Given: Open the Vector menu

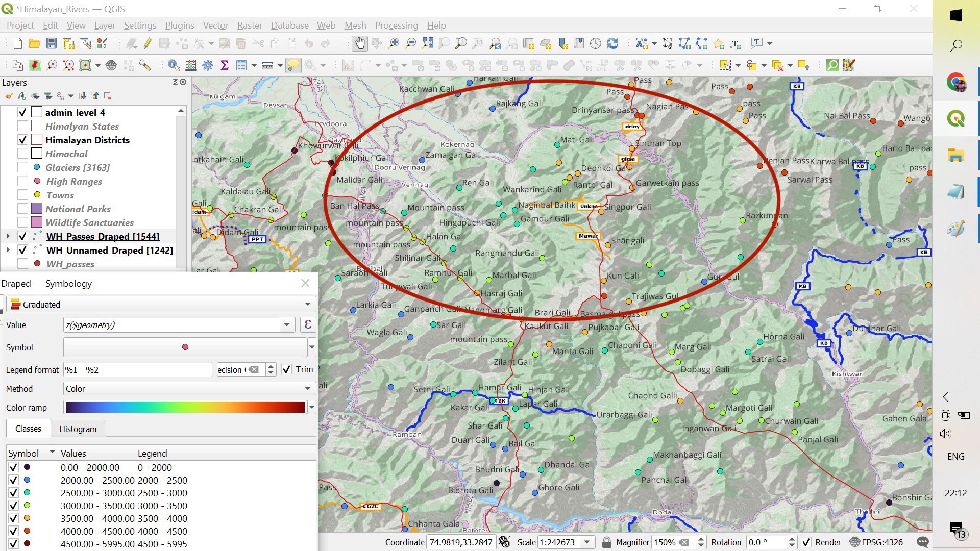Looking at the screenshot, I should pyautogui.click(x=215, y=26).
